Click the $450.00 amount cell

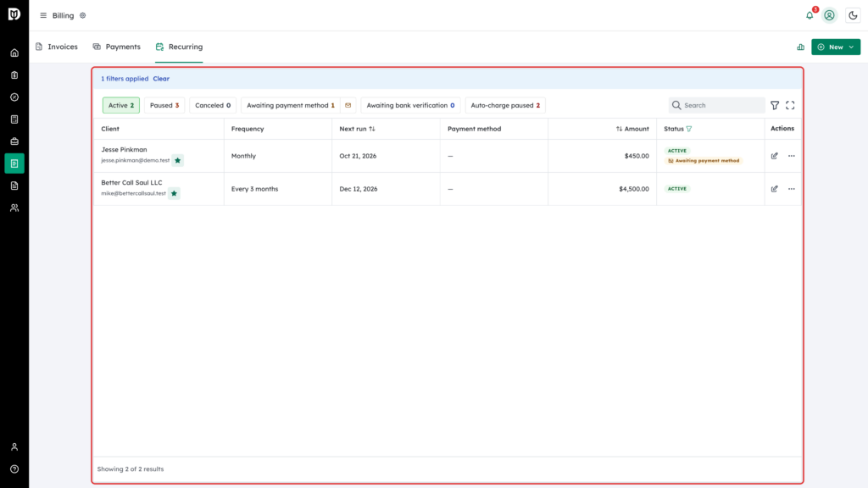(637, 156)
